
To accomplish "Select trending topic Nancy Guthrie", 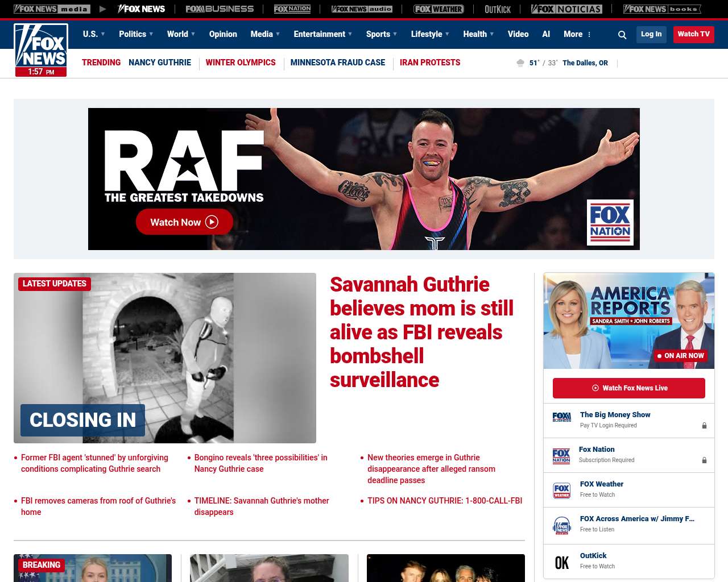I will 160,63.
